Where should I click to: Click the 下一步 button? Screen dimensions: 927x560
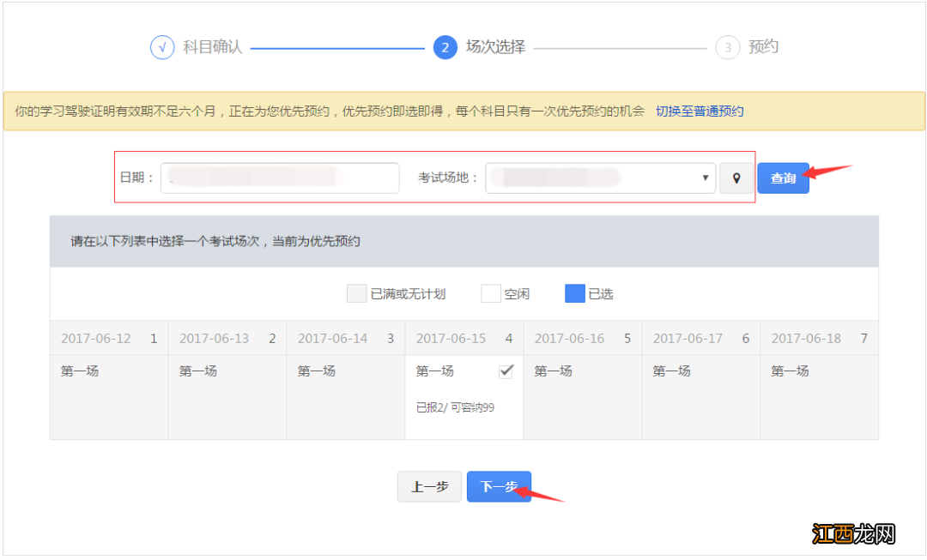499,484
